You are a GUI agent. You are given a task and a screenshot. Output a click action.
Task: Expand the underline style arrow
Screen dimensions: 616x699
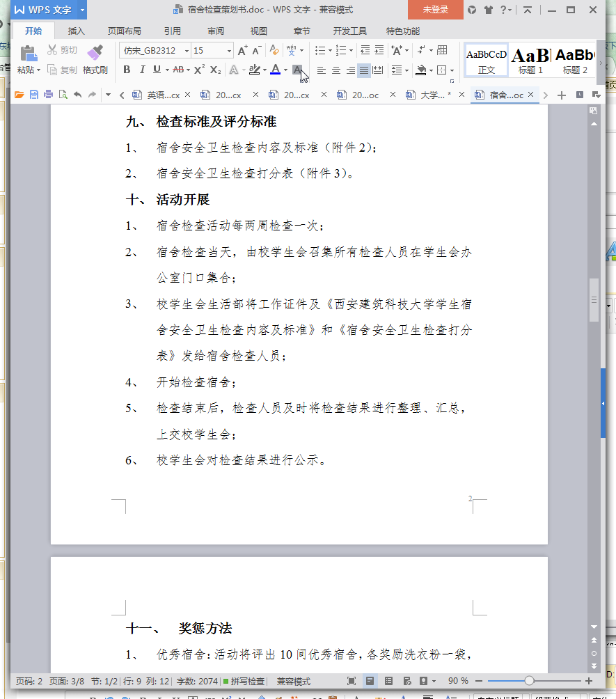pos(167,70)
